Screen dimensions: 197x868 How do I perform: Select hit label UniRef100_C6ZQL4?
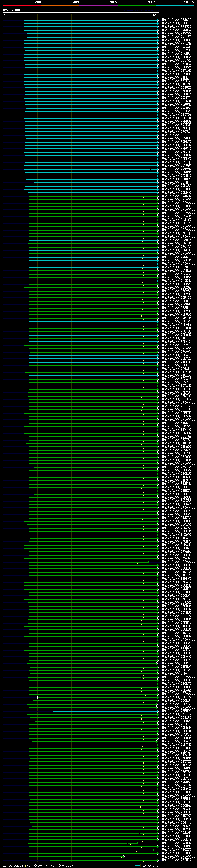click(177, 240)
